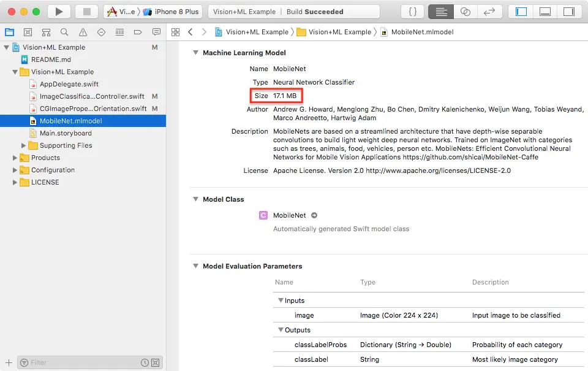Toggle the Debug area visibility
Screen dimensions: 588x371
tap(545, 12)
